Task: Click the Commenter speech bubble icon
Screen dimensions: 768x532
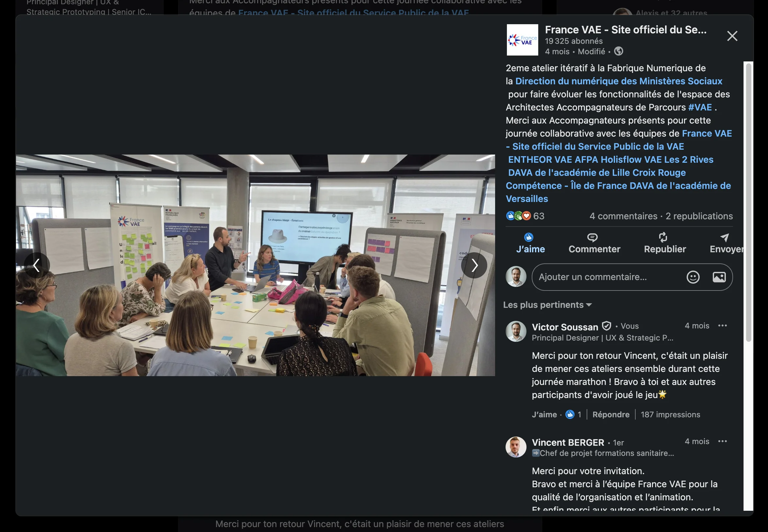Action: click(x=592, y=237)
